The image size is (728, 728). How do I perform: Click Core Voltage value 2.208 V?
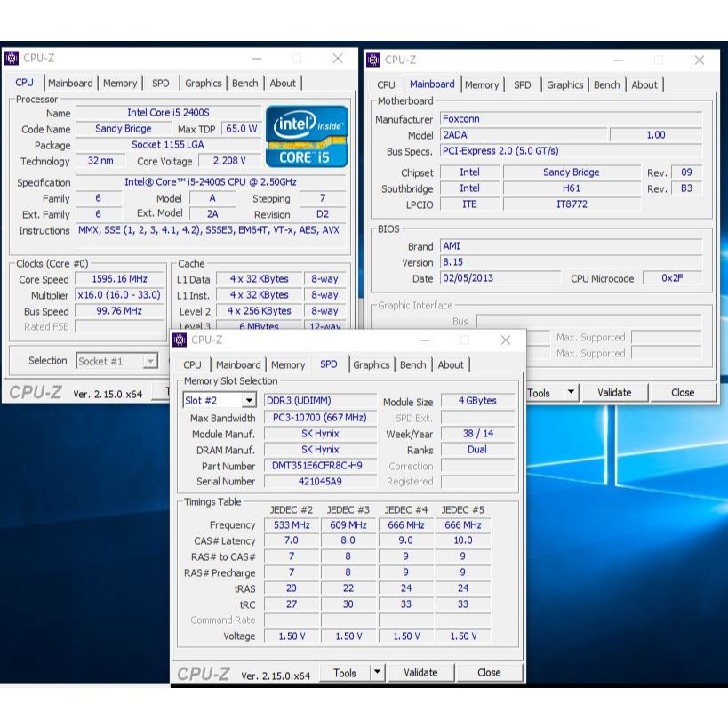(229, 161)
